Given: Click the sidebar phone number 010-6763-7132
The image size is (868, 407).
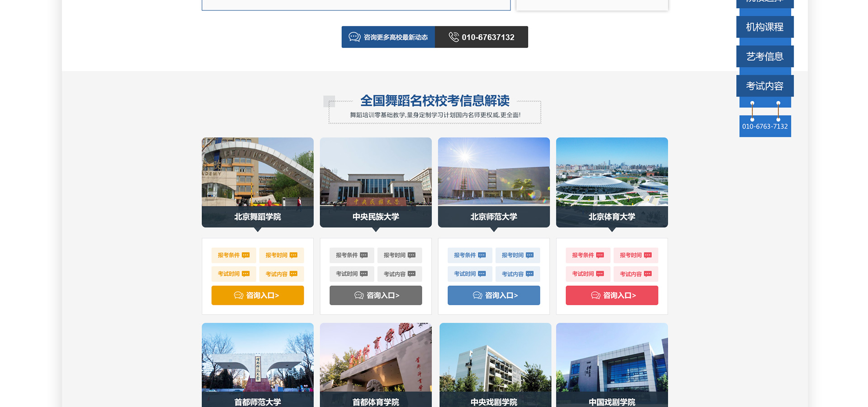Looking at the screenshot, I should 765,127.
